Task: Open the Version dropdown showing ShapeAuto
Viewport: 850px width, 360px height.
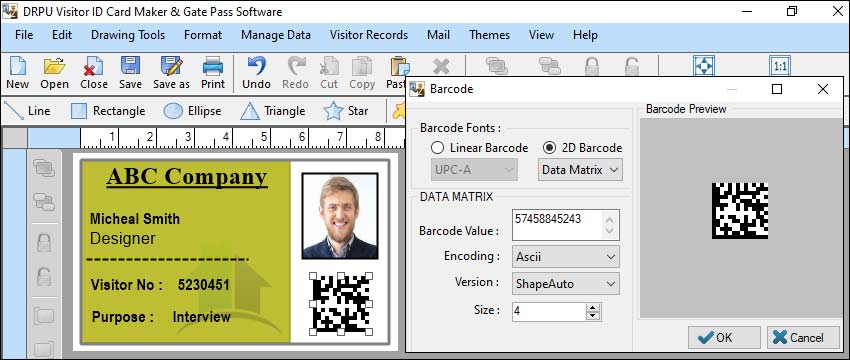Action: click(565, 284)
